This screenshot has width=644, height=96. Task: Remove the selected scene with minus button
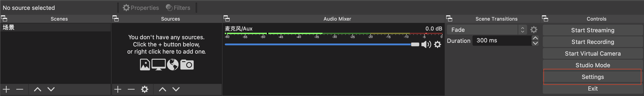pos(19,89)
